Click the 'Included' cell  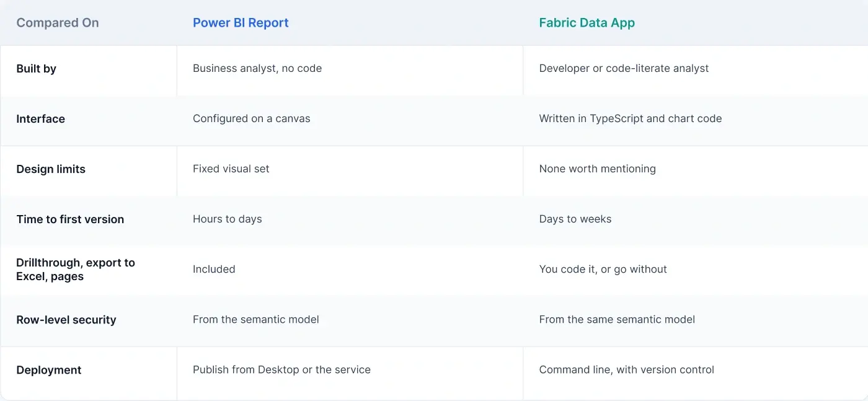point(214,270)
